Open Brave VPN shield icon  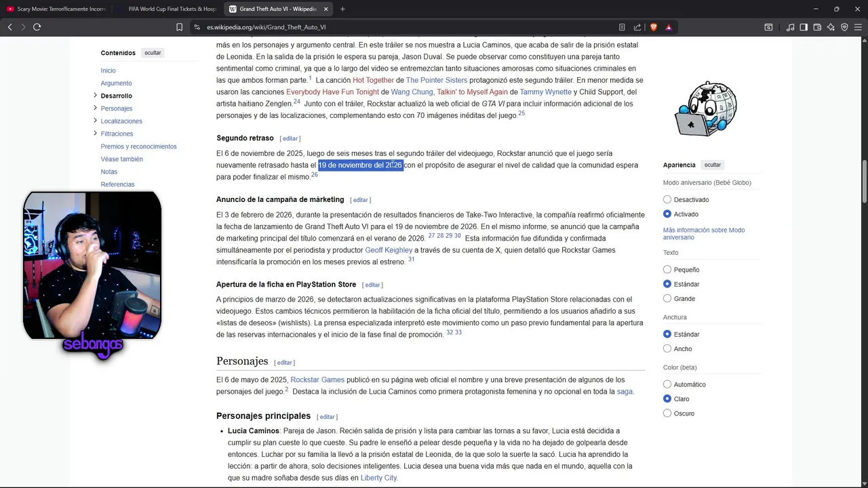(844, 27)
